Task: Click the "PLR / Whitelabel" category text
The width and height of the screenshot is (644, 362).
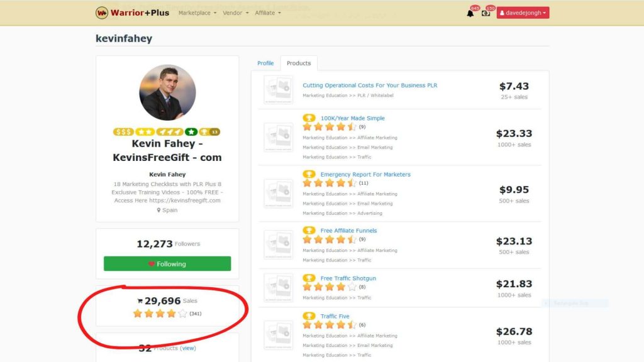Action: click(375, 96)
